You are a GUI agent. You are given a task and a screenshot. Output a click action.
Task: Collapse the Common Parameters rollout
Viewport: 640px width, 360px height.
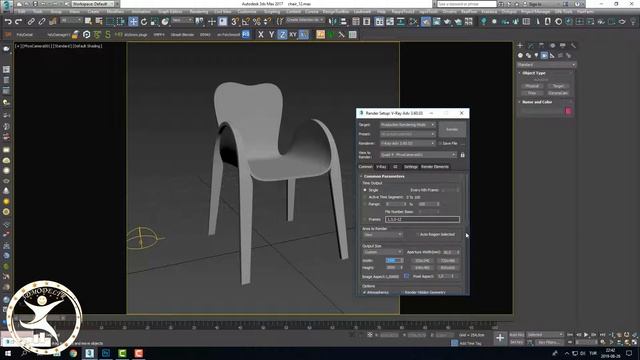point(383,176)
